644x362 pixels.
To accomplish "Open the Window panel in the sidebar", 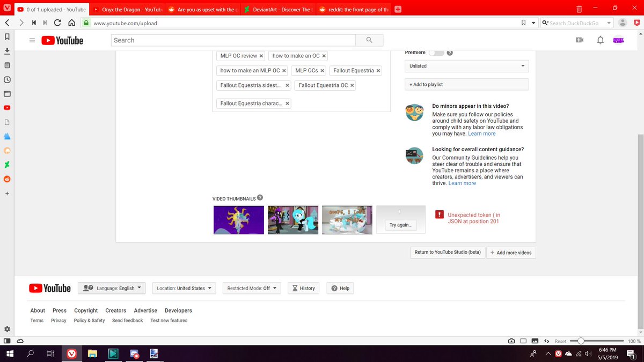I will [7, 93].
